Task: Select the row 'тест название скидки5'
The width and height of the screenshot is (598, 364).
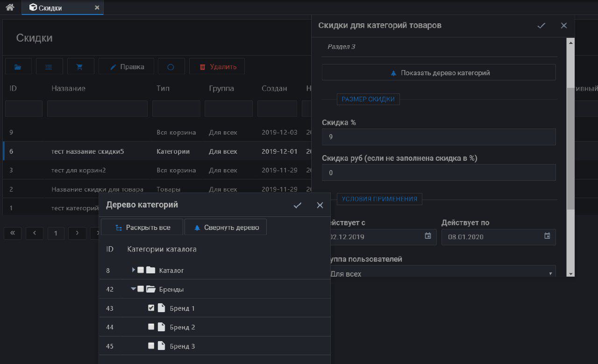Action: tap(157, 151)
